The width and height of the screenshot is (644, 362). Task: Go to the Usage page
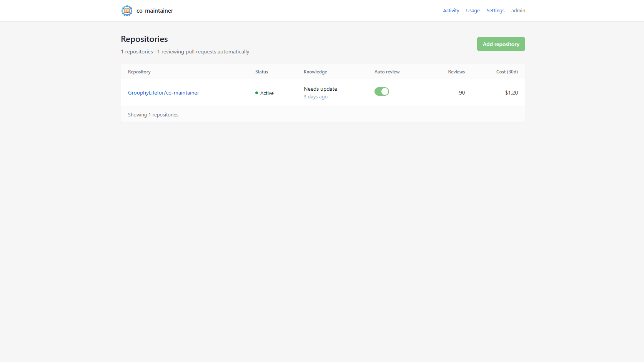(473, 11)
